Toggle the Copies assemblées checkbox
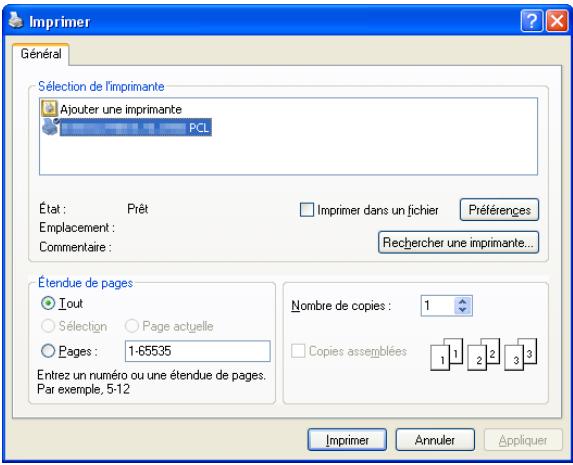Image resolution: width=573 pixels, height=465 pixels. (298, 351)
